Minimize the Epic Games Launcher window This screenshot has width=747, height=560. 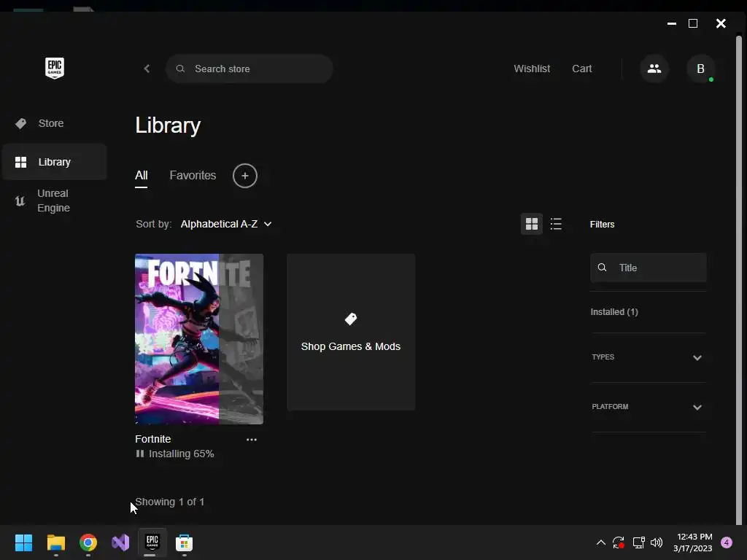pos(672,23)
